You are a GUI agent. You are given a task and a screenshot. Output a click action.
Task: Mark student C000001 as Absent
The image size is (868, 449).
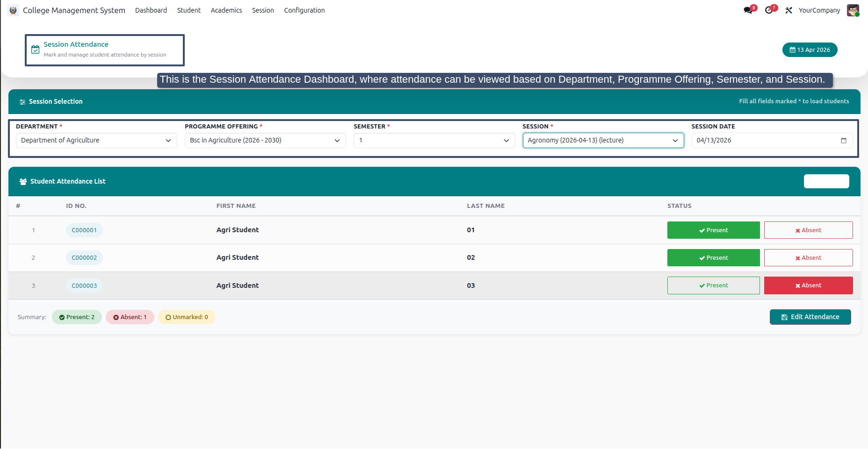click(808, 230)
